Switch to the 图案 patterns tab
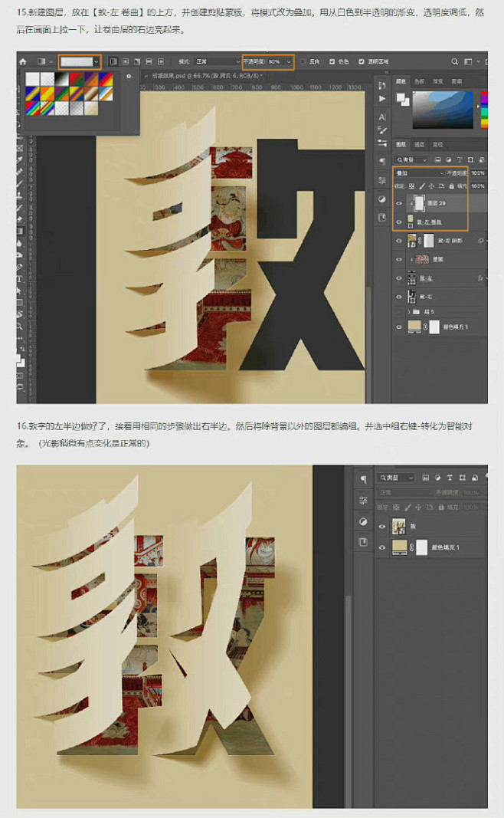Viewport: 504px width, 818px height. point(457,81)
